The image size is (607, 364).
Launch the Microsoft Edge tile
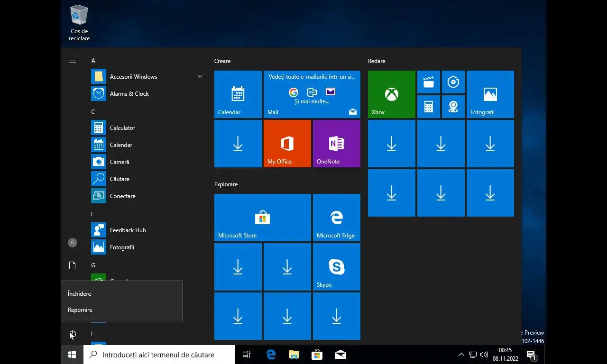[x=337, y=218]
